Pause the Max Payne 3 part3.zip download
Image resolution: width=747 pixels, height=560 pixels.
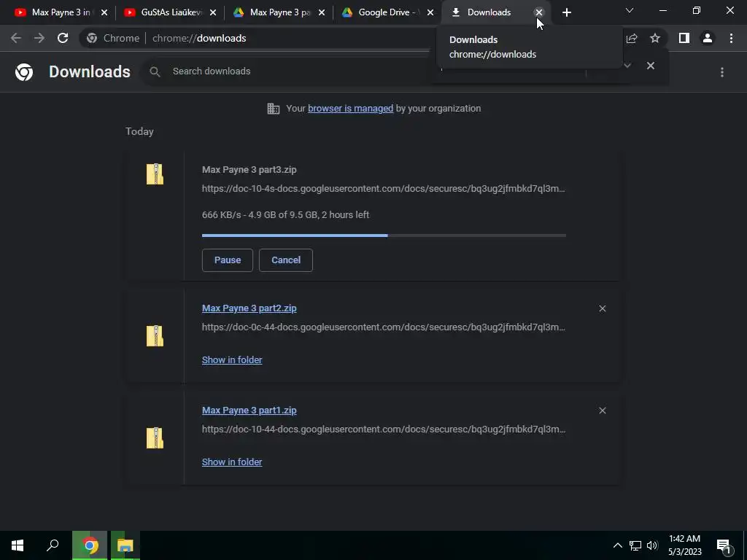coord(228,260)
